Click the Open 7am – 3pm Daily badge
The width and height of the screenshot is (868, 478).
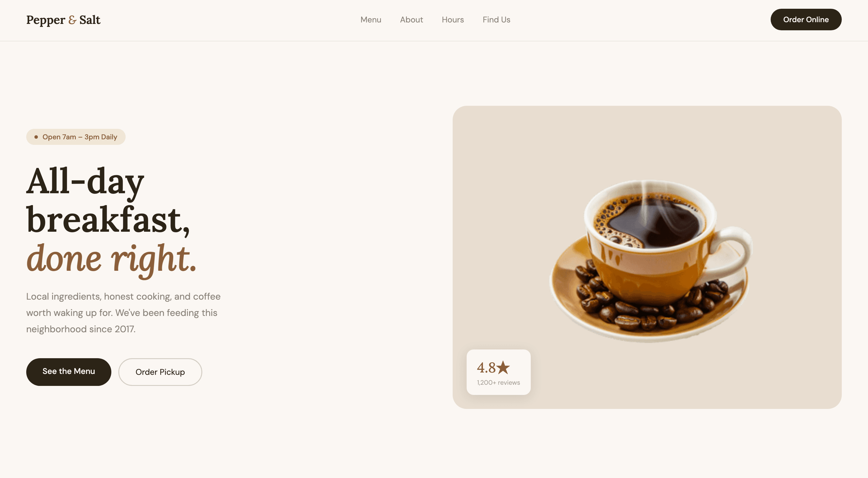(x=76, y=137)
